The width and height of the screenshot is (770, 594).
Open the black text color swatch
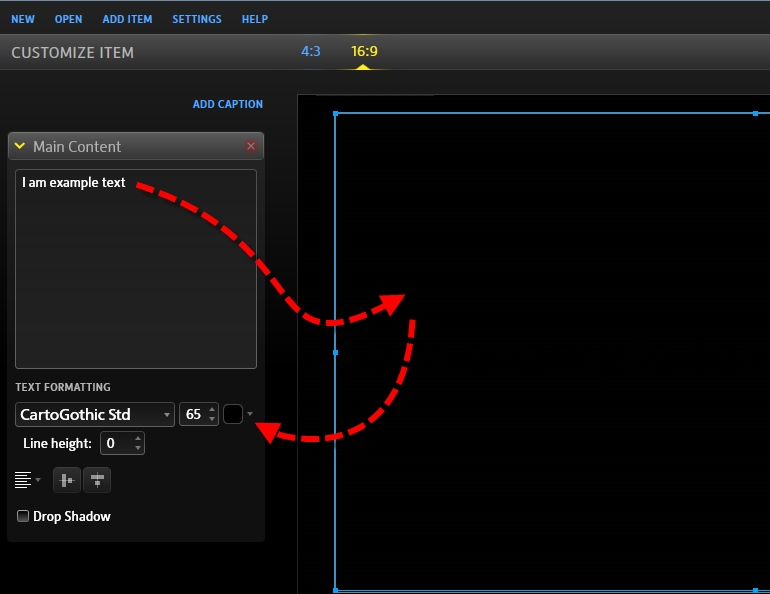(233, 414)
